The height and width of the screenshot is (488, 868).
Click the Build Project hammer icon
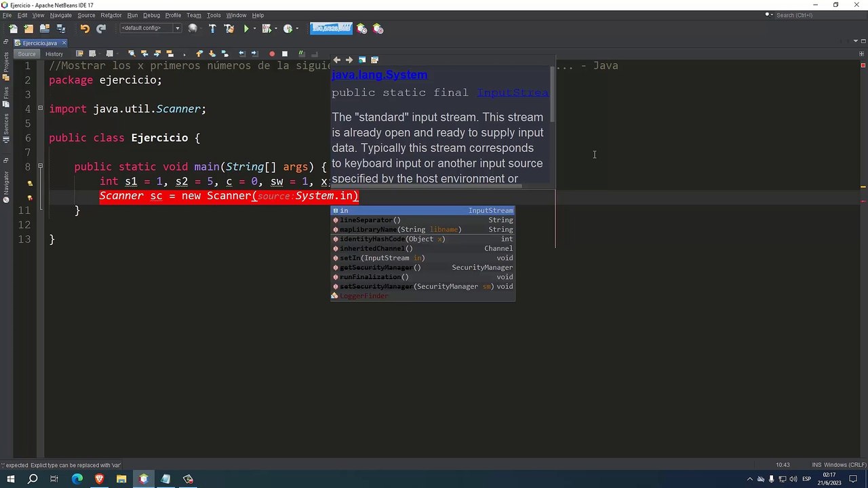pos(212,28)
